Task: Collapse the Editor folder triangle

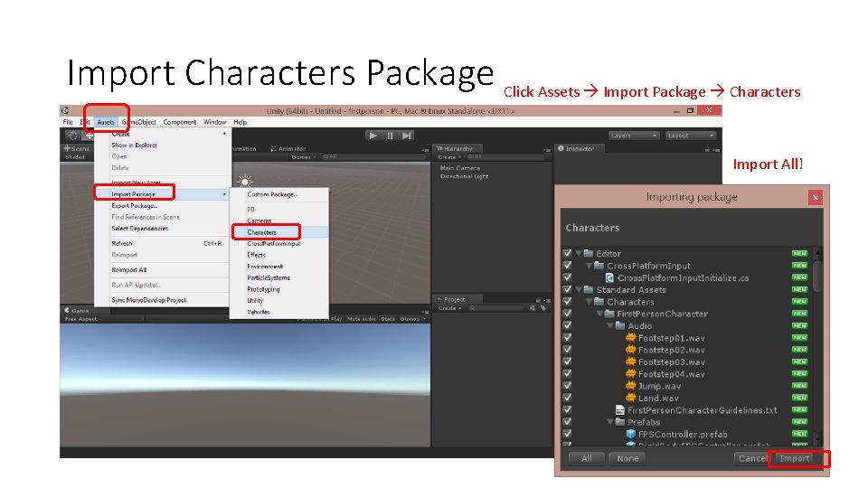Action: 579,253
